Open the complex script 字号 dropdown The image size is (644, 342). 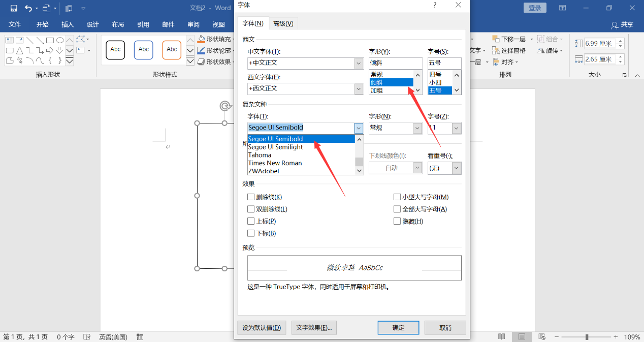click(x=457, y=128)
